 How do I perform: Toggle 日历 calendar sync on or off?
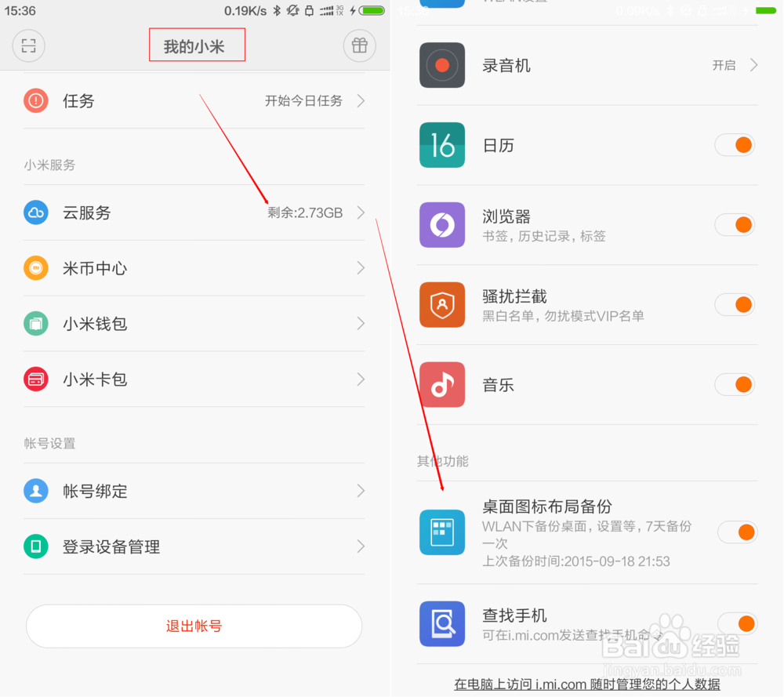tap(735, 145)
